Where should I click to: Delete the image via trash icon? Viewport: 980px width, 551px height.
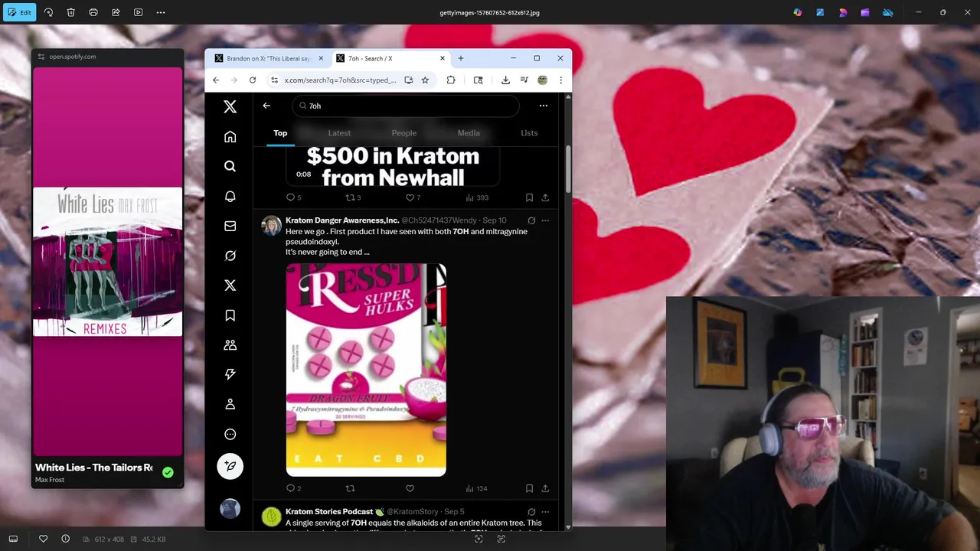pos(70,12)
